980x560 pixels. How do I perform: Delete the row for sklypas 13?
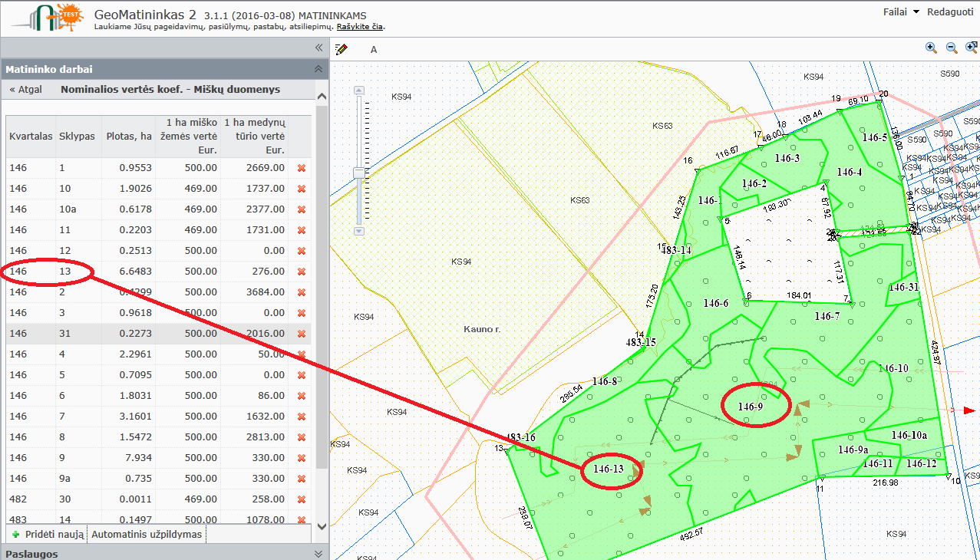coord(302,272)
